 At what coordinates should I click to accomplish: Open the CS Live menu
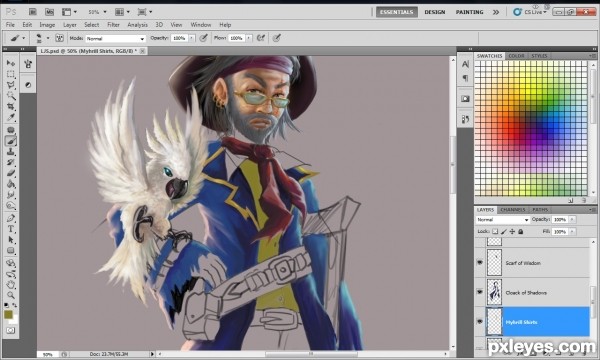[530, 12]
